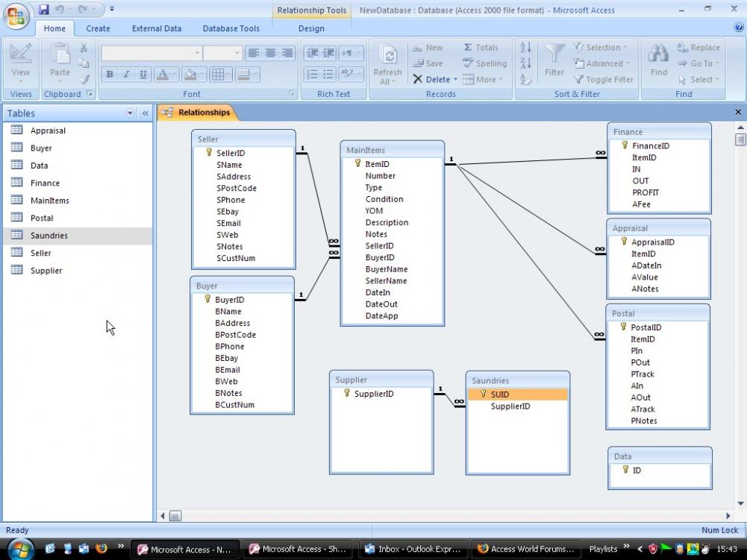
Task: Open the Tables navigation pane menu arrow
Action: coord(130,113)
